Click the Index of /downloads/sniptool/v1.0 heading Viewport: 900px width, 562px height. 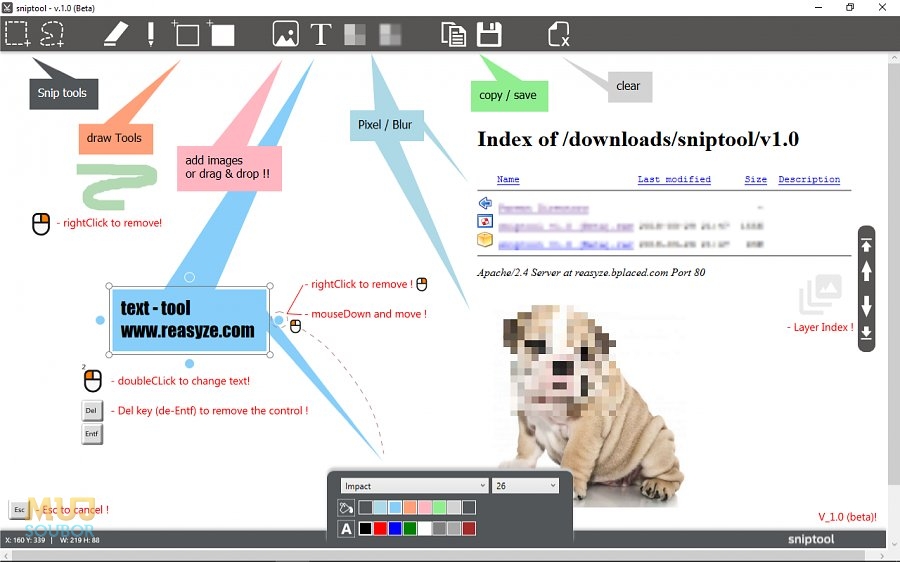coord(638,139)
